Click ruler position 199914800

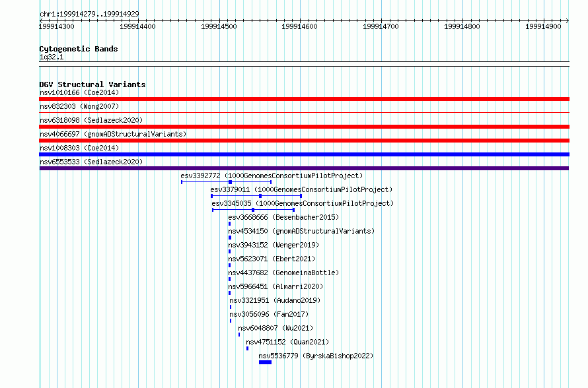coord(462,26)
